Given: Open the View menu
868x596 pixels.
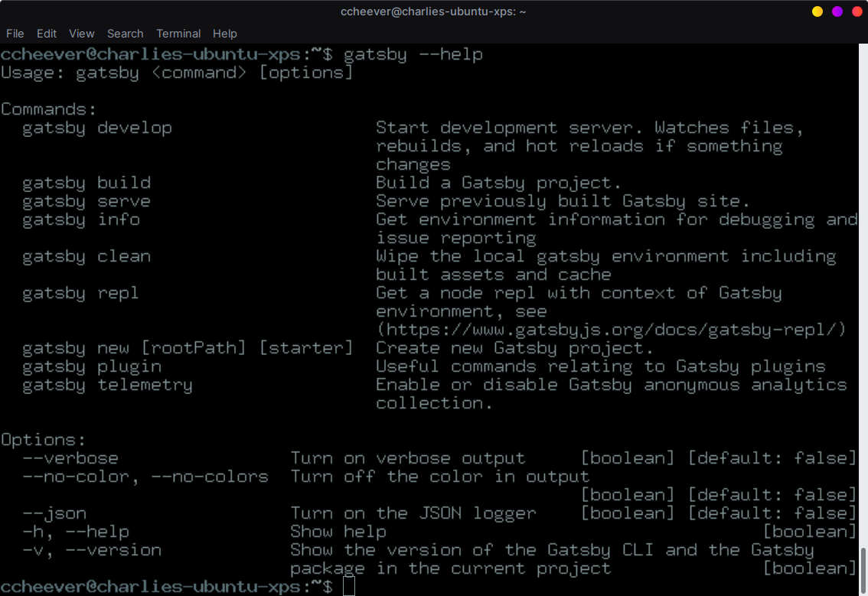Looking at the screenshot, I should [81, 34].
